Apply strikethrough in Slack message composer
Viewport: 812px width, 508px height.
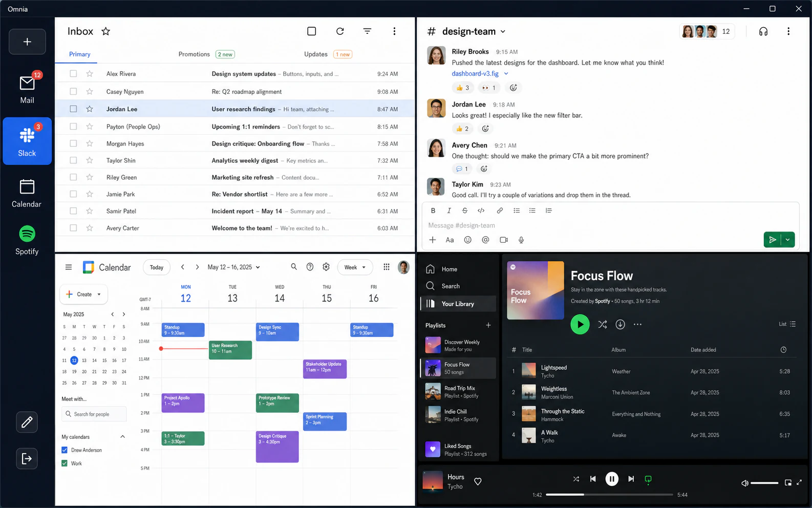pos(465,210)
